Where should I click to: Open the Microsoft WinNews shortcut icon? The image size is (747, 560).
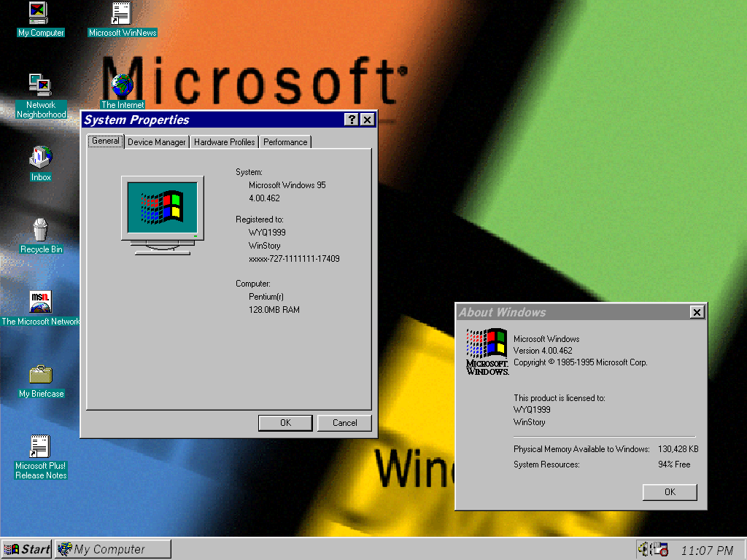click(x=122, y=14)
